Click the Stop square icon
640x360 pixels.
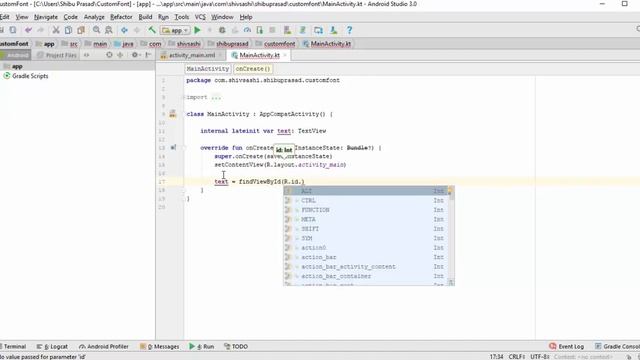pyautogui.click(x=272, y=30)
